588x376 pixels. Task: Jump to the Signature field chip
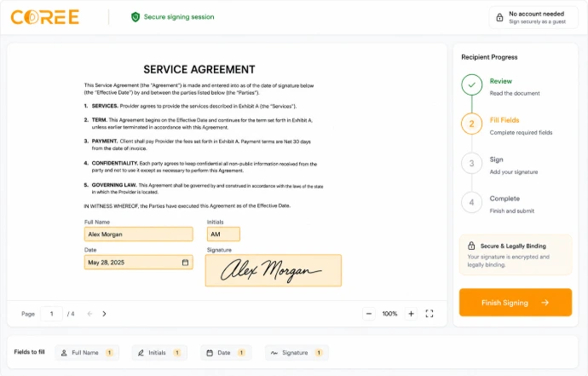click(297, 353)
